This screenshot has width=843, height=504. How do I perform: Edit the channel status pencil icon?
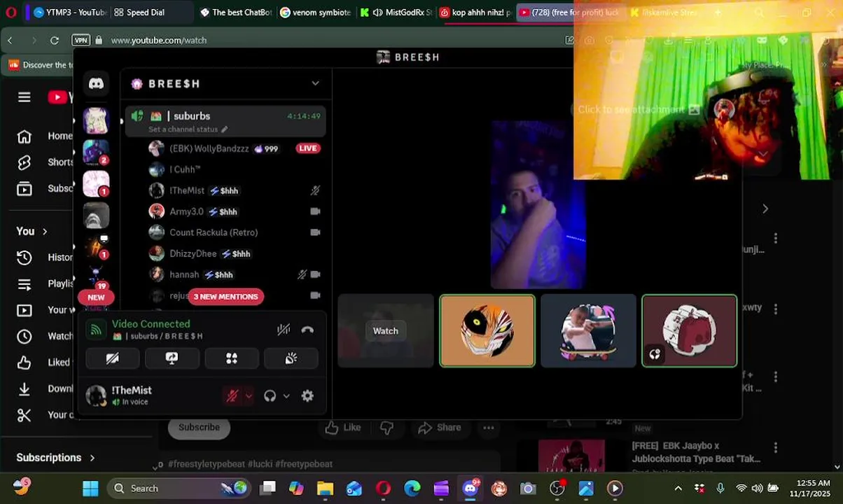224,129
